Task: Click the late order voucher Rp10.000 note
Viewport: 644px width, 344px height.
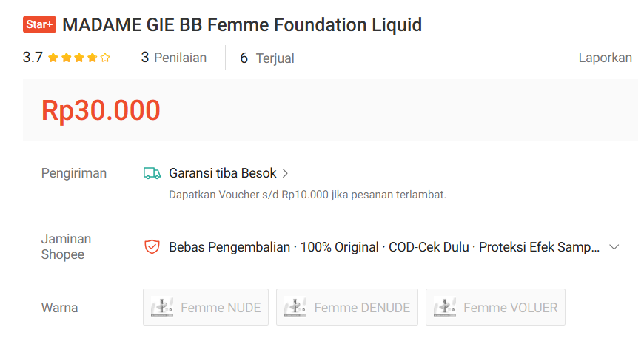Action: click(x=307, y=195)
